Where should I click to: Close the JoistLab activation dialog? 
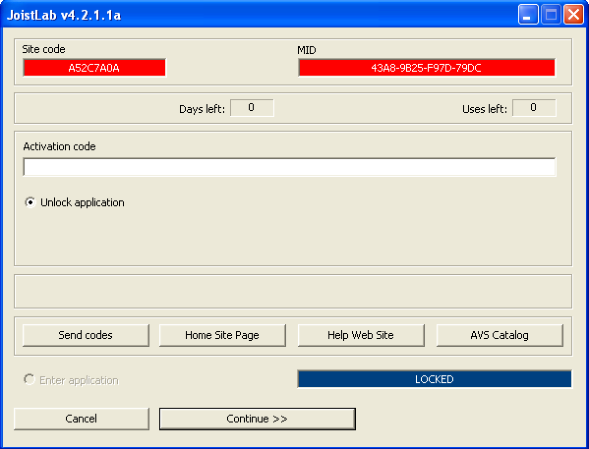coord(574,15)
